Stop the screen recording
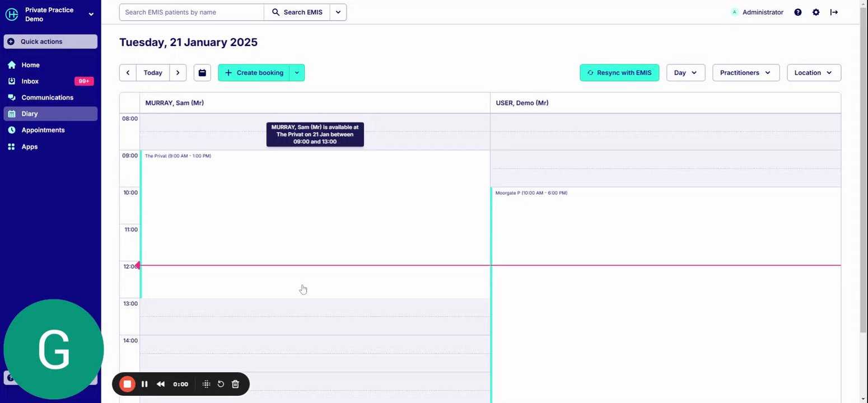The image size is (868, 403). [x=127, y=384]
